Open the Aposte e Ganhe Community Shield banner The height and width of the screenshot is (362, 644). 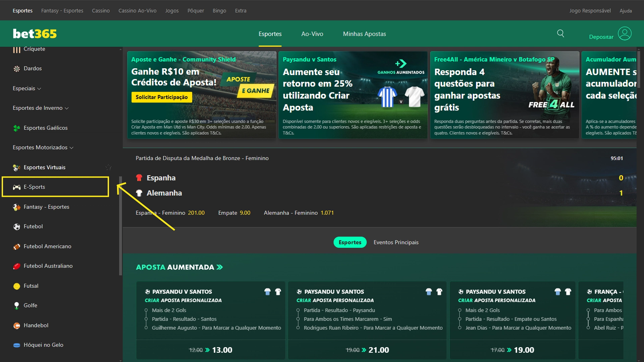coord(202,95)
